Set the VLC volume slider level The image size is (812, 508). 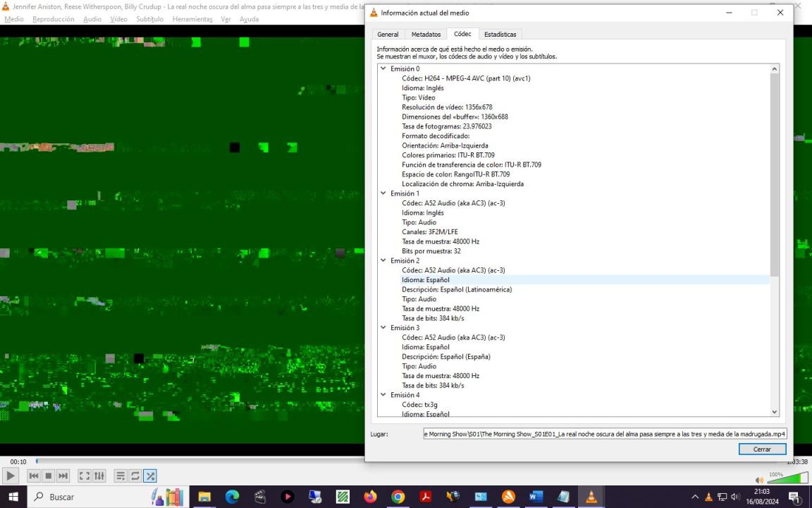(787, 478)
